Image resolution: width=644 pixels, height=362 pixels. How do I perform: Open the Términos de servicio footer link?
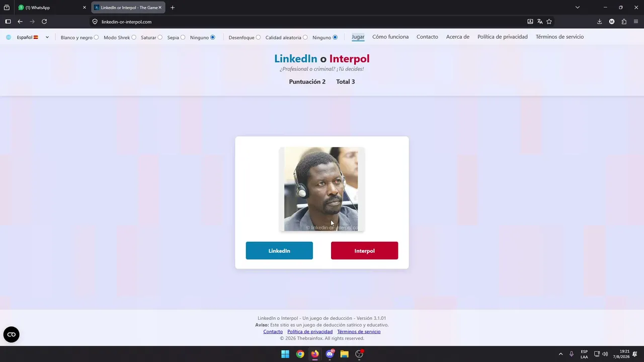[x=359, y=332]
